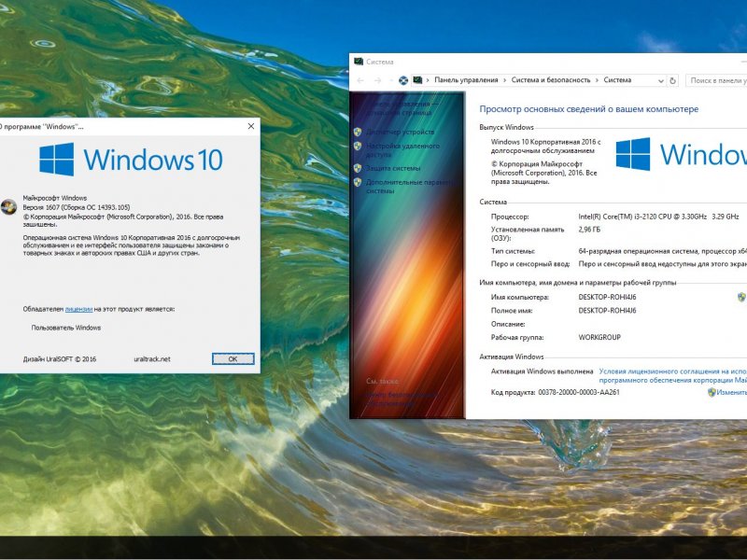Click installed memory value 2,96 ГБ

coord(589,229)
